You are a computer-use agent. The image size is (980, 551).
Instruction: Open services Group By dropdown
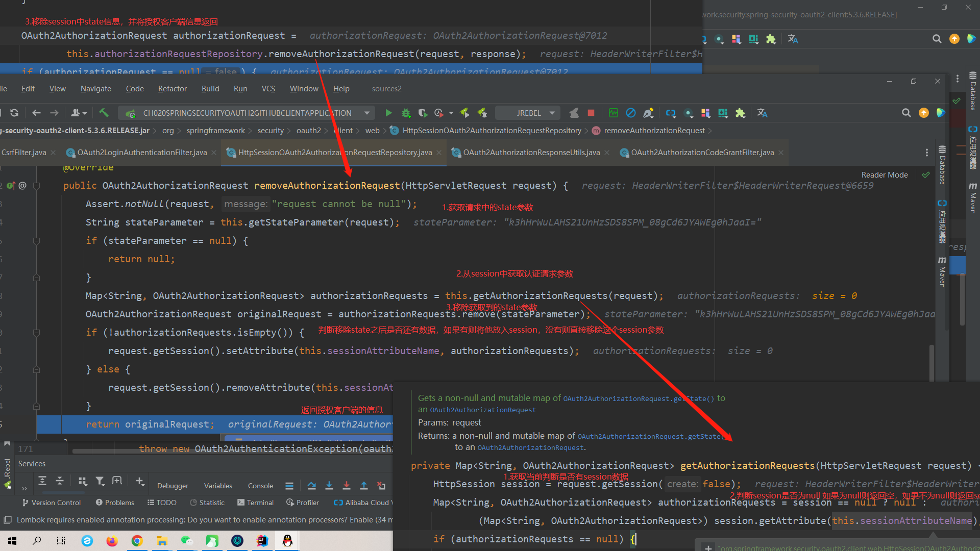(x=83, y=481)
